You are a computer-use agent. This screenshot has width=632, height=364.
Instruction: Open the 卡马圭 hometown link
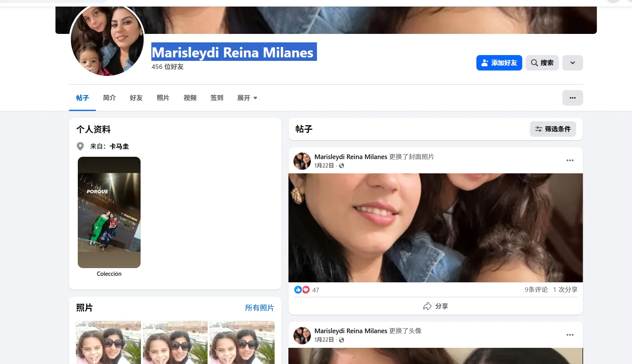(119, 146)
